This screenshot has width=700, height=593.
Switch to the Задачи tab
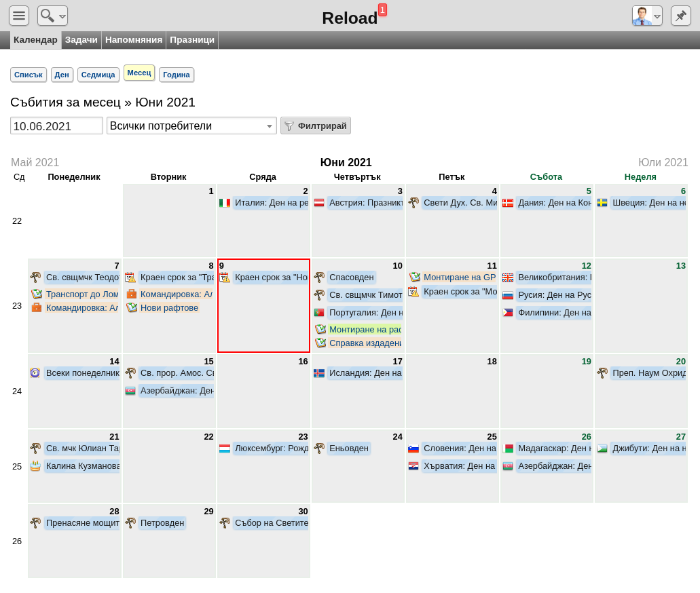[x=81, y=40]
